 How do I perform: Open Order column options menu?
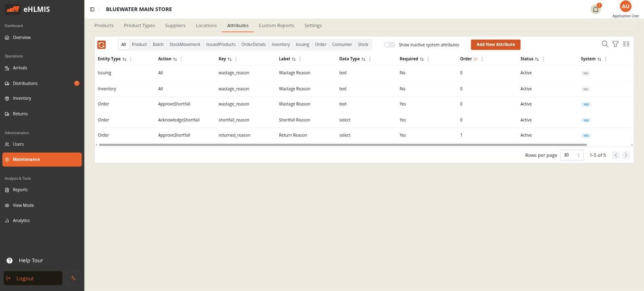coord(482,59)
